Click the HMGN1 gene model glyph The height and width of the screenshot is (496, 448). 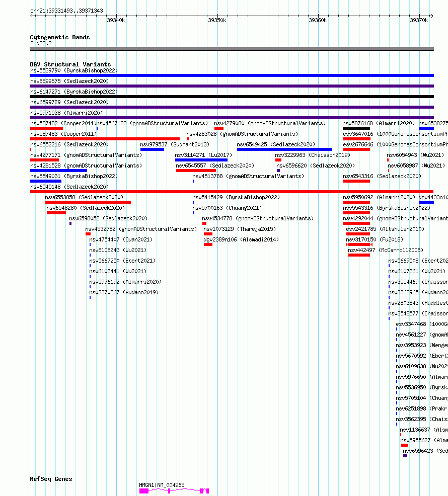[x=174, y=491]
